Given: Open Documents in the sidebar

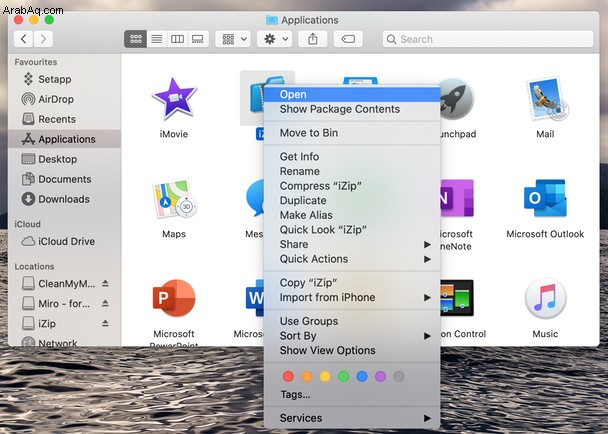Looking at the screenshot, I should (x=64, y=179).
